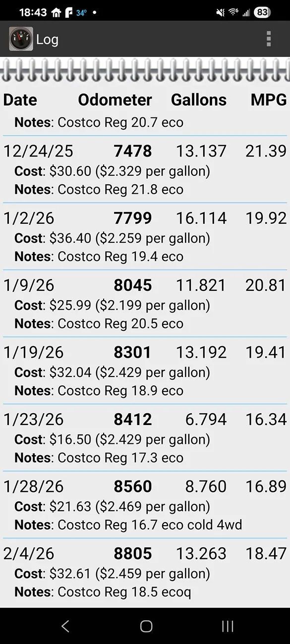
Task: Open the 12/24/25 fuel log entry
Action: [145, 168]
